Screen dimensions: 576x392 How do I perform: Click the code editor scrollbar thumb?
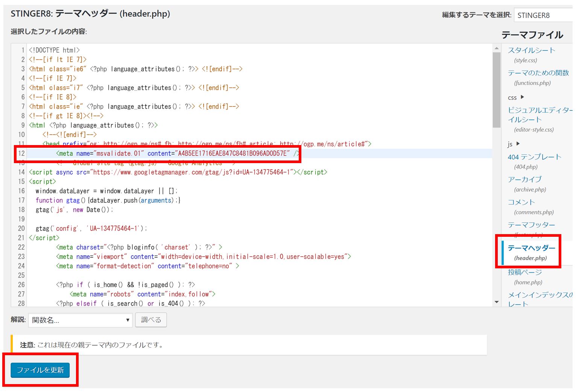coord(497,89)
